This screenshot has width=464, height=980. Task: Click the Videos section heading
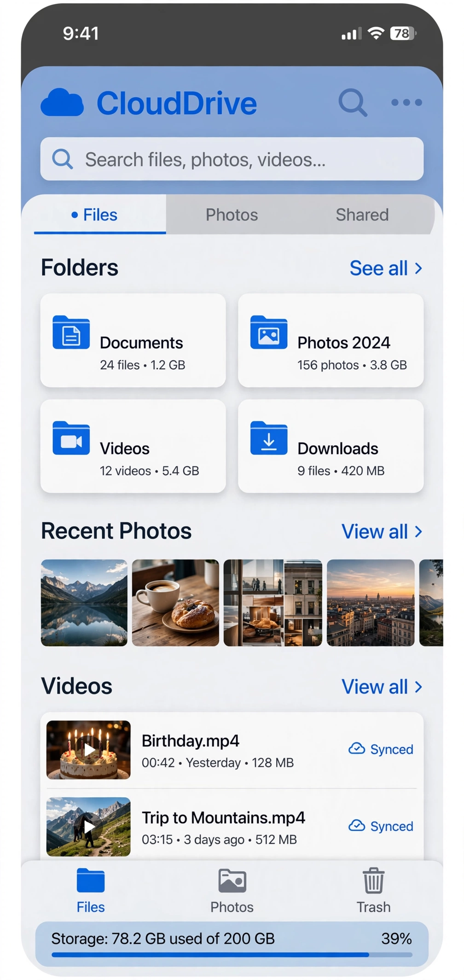tap(77, 686)
